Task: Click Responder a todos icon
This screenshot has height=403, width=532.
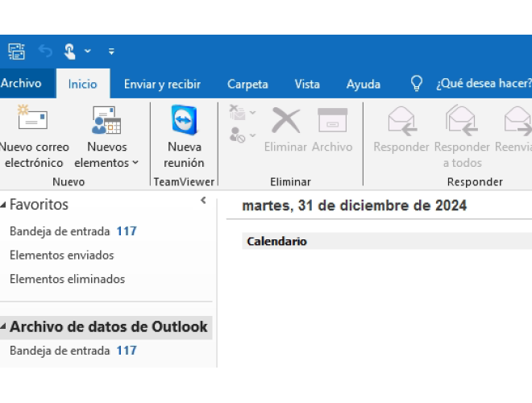Action: pyautogui.click(x=462, y=121)
